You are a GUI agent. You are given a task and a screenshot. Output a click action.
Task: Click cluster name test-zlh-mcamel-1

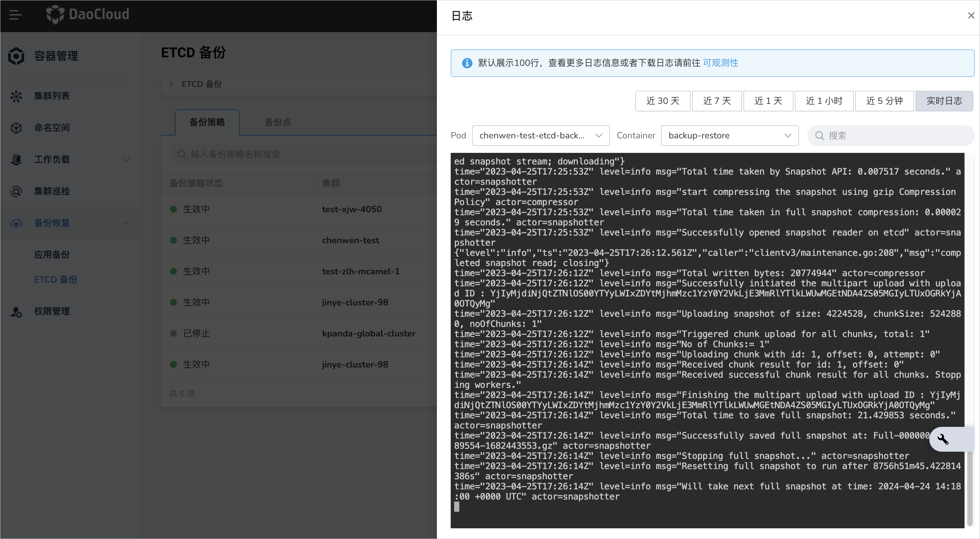pos(361,272)
